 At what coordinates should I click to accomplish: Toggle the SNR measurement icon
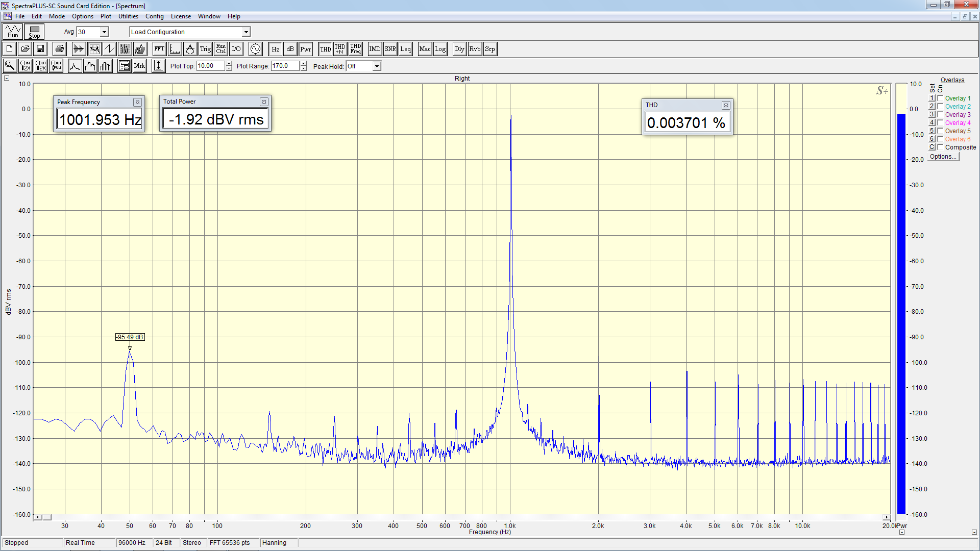(x=390, y=49)
